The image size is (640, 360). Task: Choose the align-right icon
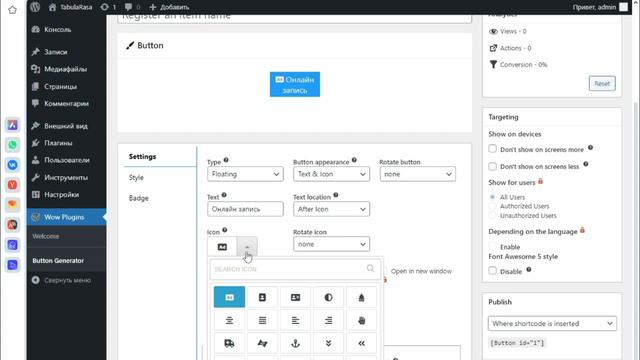tap(328, 320)
